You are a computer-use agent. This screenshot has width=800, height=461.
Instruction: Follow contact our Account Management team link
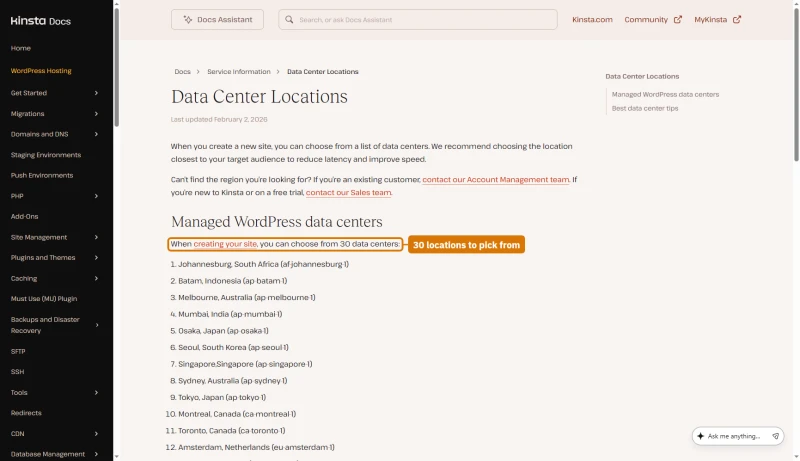click(x=495, y=180)
